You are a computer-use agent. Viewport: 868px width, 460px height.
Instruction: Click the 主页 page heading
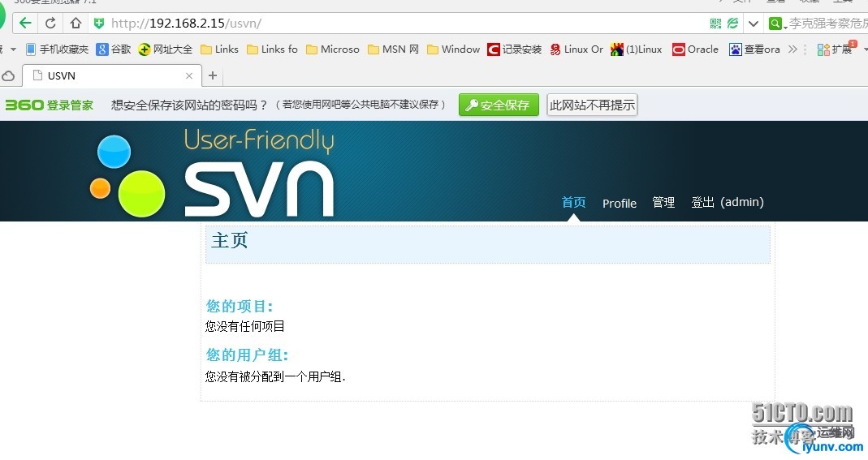(x=230, y=240)
